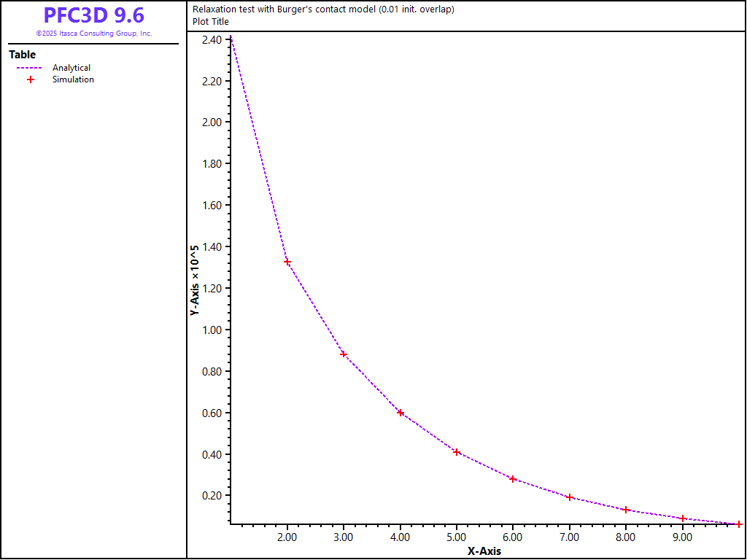This screenshot has height=560, width=747.
Task: Click the Simulation legend label
Action: click(x=73, y=79)
